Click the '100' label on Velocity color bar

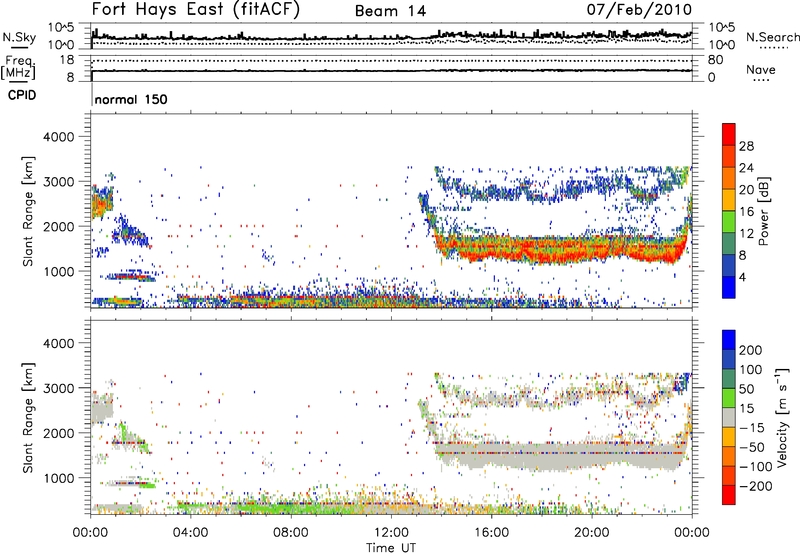tap(751, 369)
